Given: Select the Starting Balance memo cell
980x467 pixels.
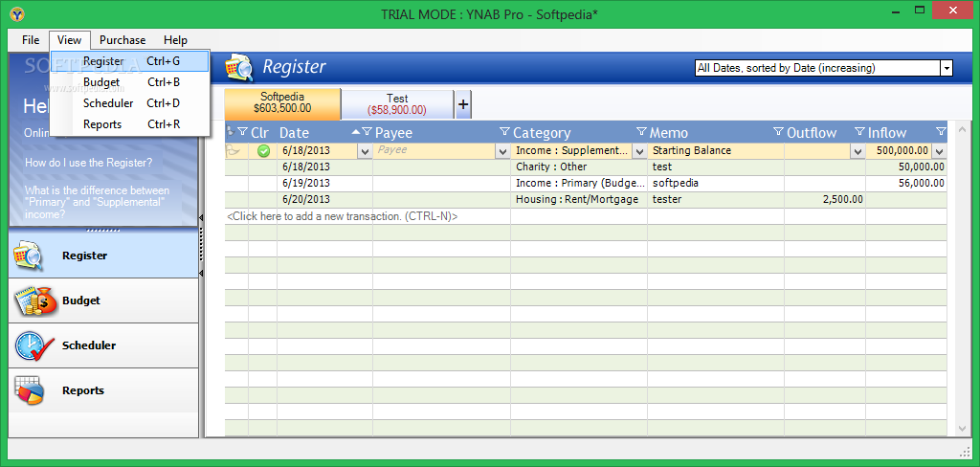Looking at the screenshot, I should (716, 150).
